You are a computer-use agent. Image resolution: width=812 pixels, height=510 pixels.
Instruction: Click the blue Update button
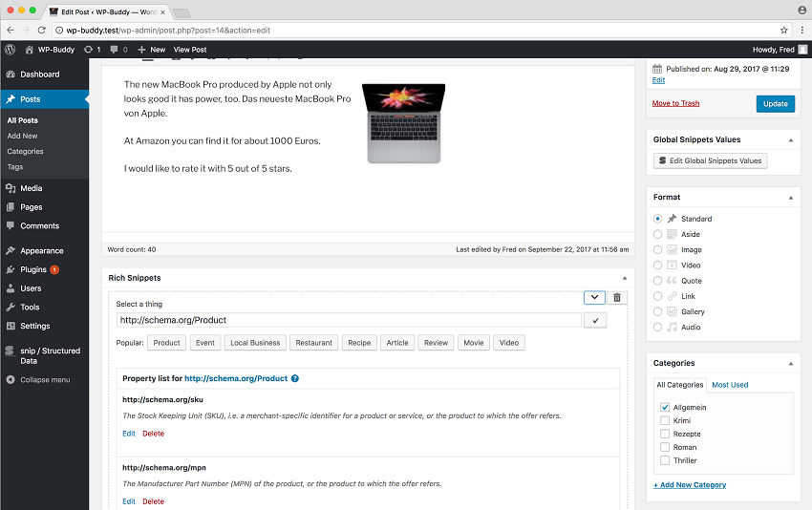coord(775,103)
